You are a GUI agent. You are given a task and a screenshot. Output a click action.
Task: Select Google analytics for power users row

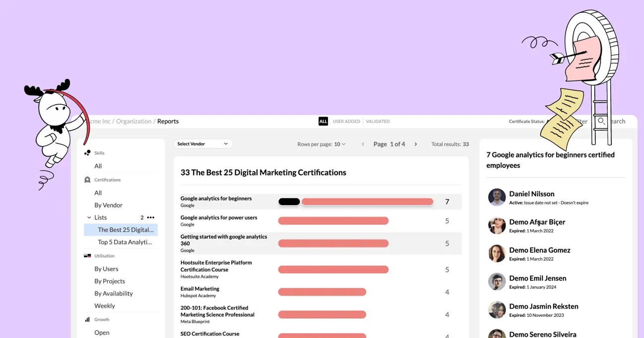tap(321, 221)
